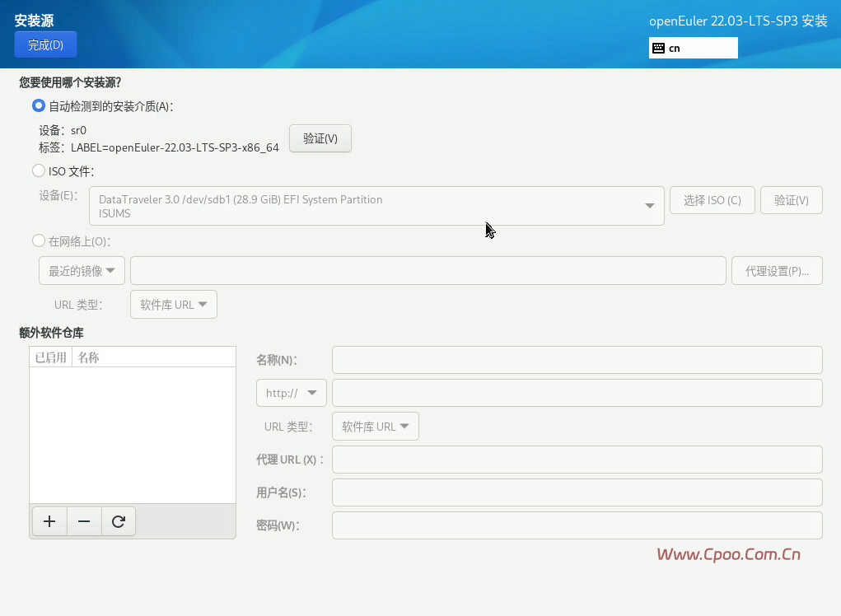
Task: Select the auto-detected installation media radio
Action: (38, 105)
